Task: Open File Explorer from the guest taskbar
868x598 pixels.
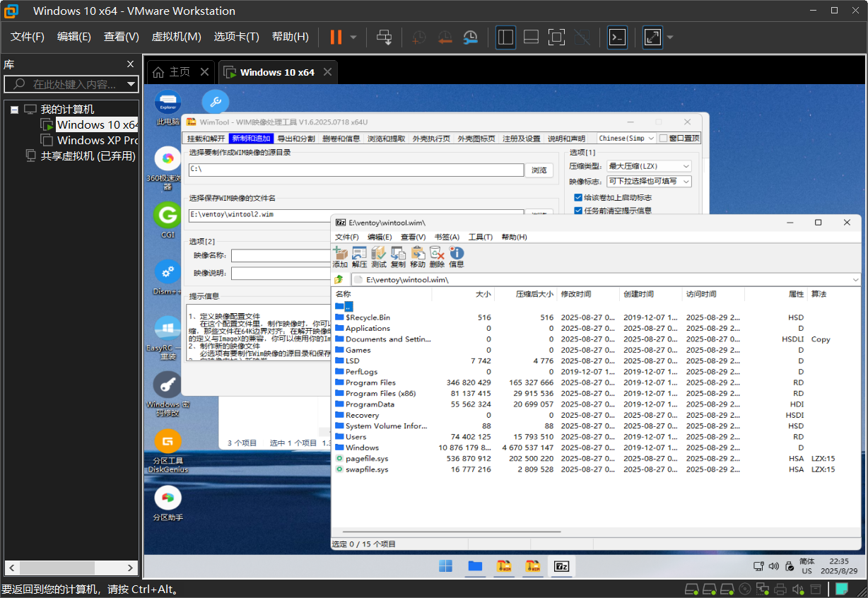Action: (x=475, y=566)
